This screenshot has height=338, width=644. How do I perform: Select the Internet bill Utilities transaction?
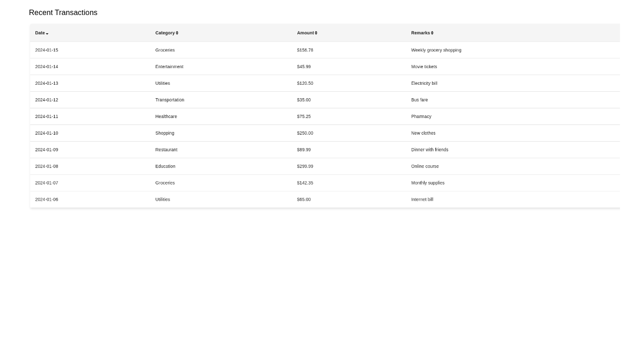pyautogui.click(x=215, y=200)
